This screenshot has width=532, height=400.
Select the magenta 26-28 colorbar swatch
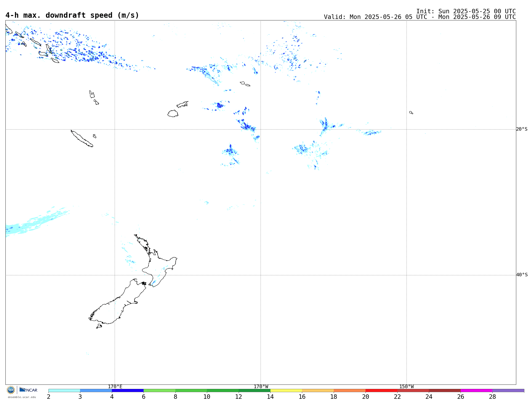click(476, 391)
